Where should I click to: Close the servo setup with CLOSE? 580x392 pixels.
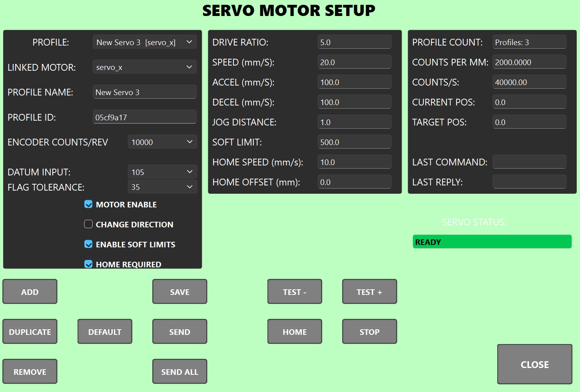point(535,364)
